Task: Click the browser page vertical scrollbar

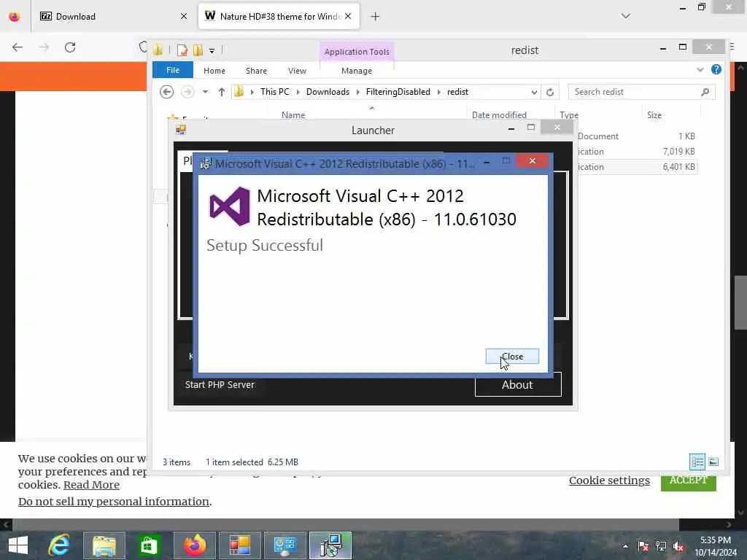Action: (x=740, y=303)
